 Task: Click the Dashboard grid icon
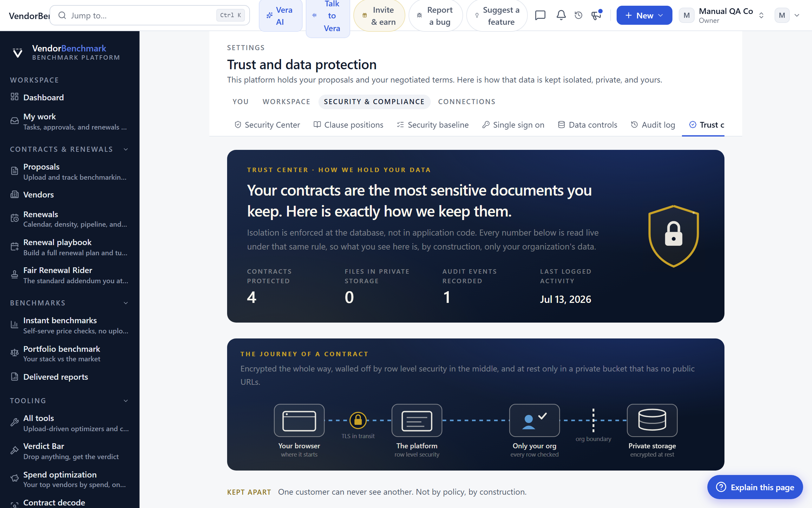(x=14, y=97)
